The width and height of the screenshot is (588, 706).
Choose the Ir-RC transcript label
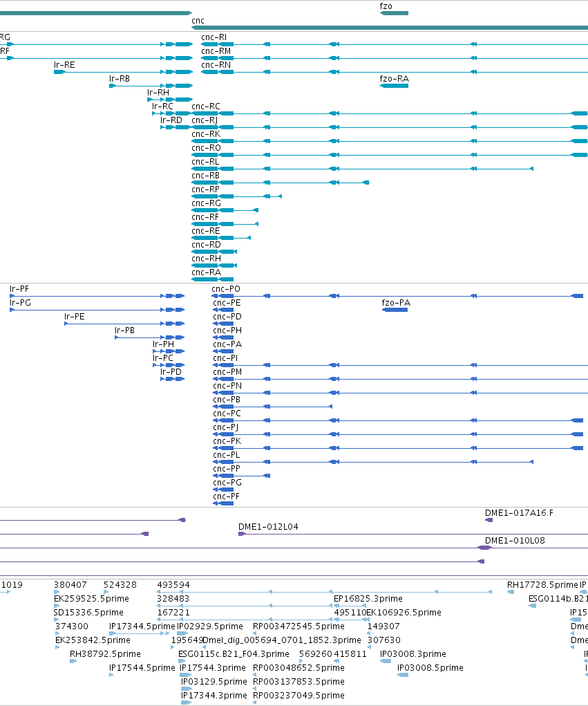coord(162,106)
